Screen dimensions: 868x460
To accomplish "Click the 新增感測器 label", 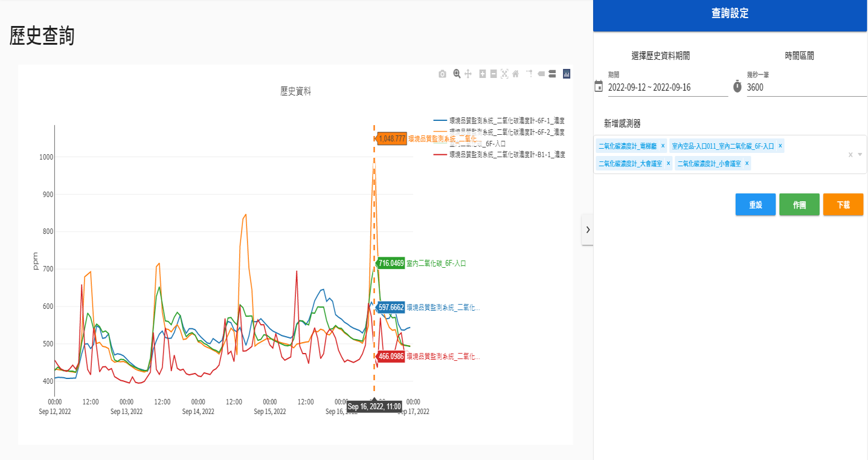I will (x=622, y=123).
